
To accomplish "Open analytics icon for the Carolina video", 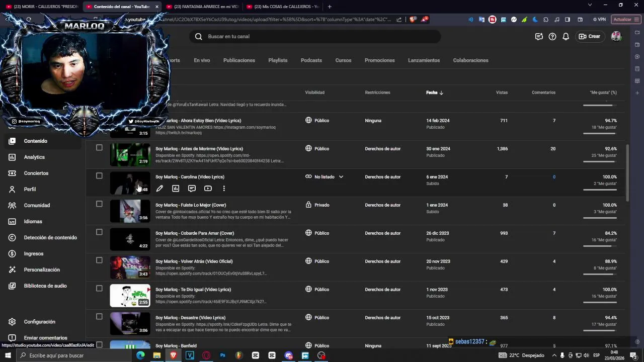I will 176,189.
